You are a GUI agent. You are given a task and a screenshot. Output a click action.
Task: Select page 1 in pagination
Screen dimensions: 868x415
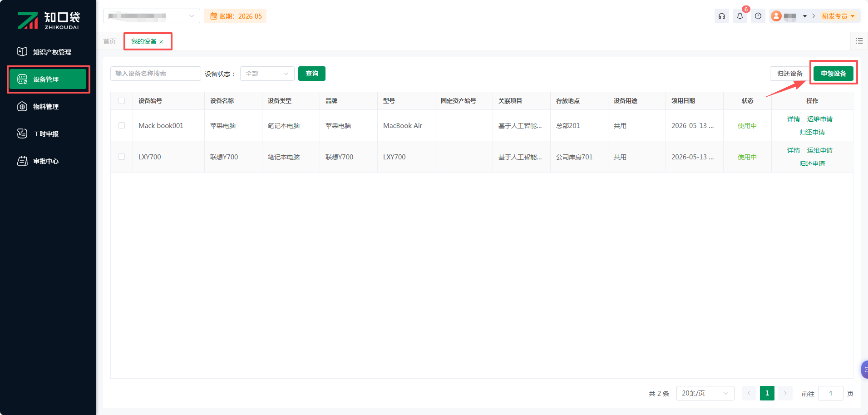(767, 393)
